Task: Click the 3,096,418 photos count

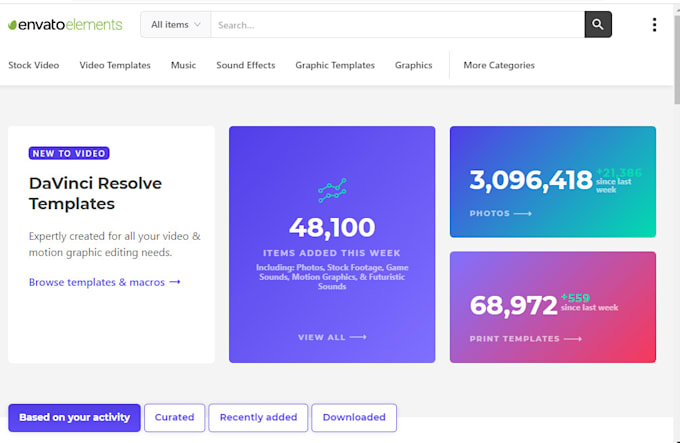Action: pyautogui.click(x=531, y=180)
